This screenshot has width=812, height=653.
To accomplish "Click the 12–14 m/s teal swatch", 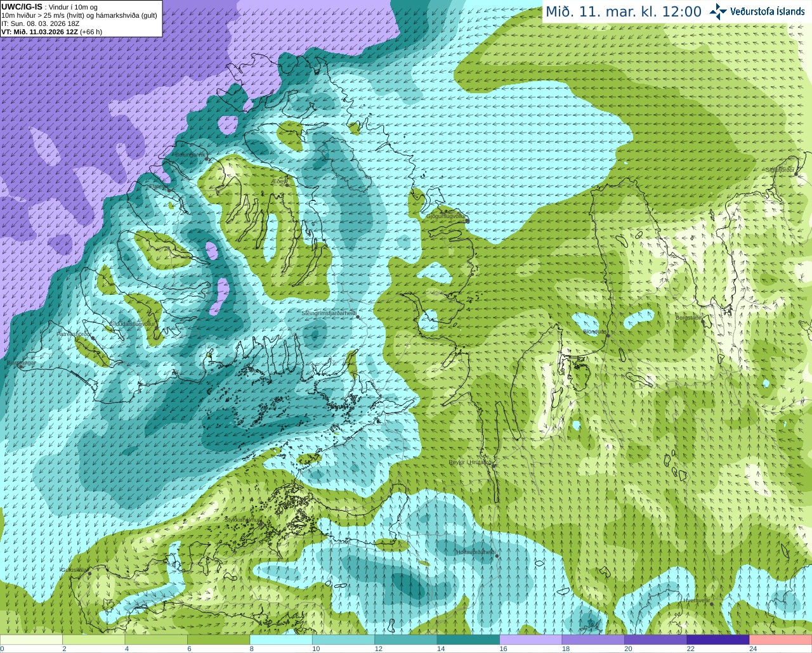I will tap(406, 640).
